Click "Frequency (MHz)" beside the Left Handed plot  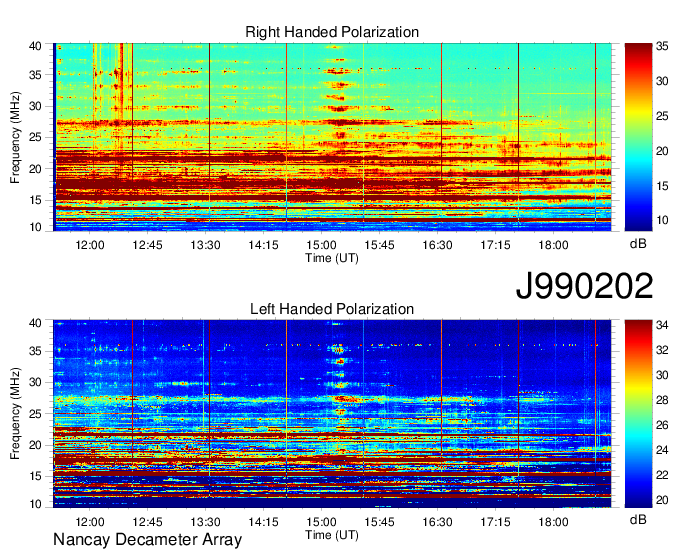[15, 414]
